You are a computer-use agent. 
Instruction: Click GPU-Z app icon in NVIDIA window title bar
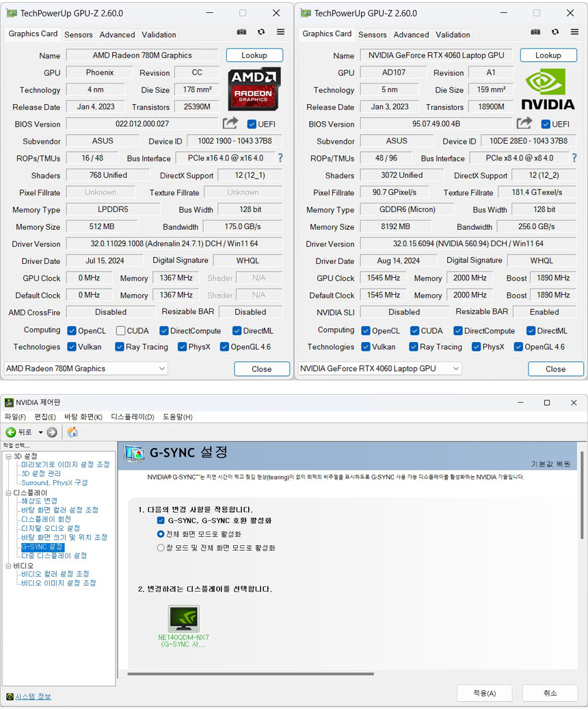pyautogui.click(x=306, y=13)
